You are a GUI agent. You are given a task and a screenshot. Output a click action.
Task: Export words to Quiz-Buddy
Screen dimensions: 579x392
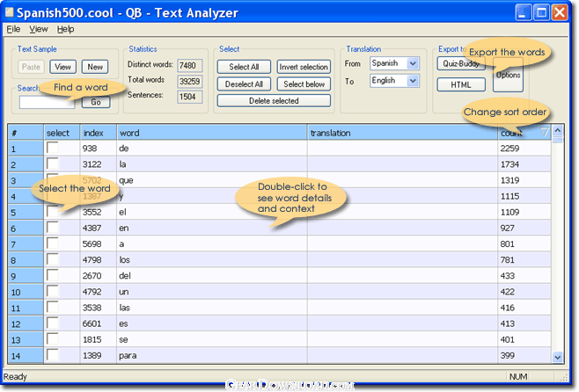461,63
